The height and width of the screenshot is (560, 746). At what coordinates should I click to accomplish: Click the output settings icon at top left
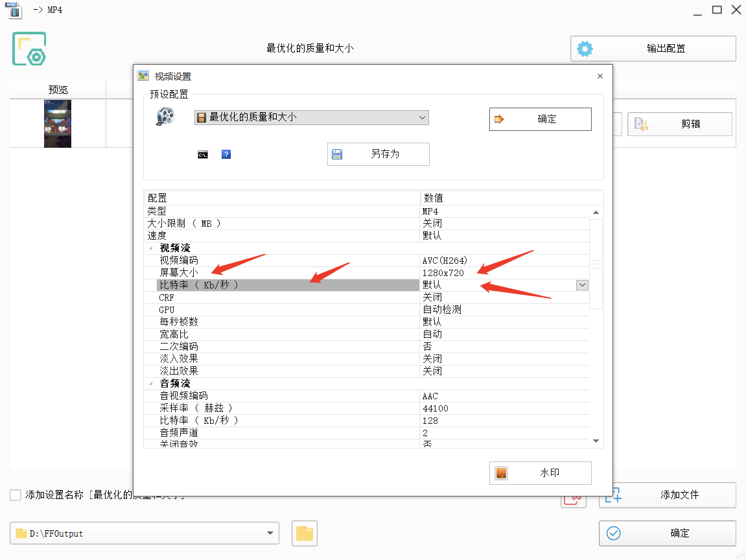(29, 49)
